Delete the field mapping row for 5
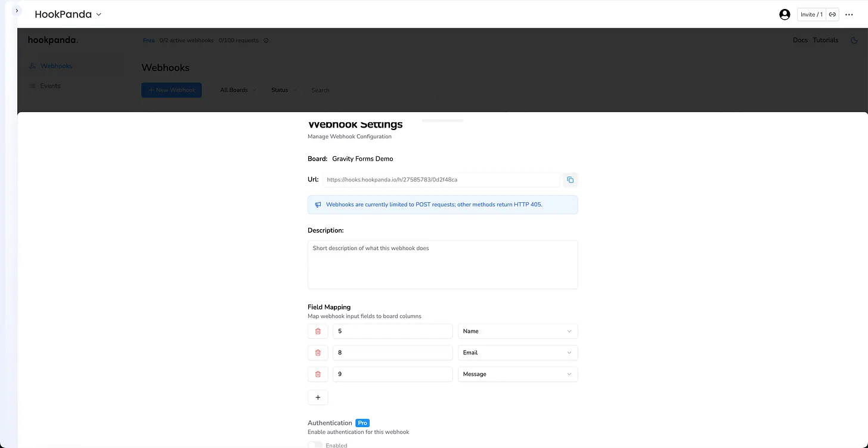The width and height of the screenshot is (868, 448). [318, 331]
